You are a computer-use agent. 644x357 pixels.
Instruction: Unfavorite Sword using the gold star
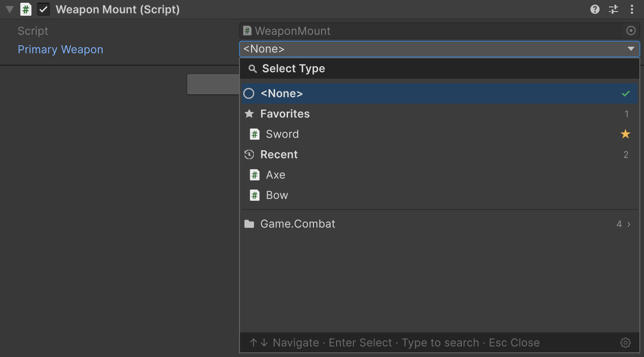point(626,134)
